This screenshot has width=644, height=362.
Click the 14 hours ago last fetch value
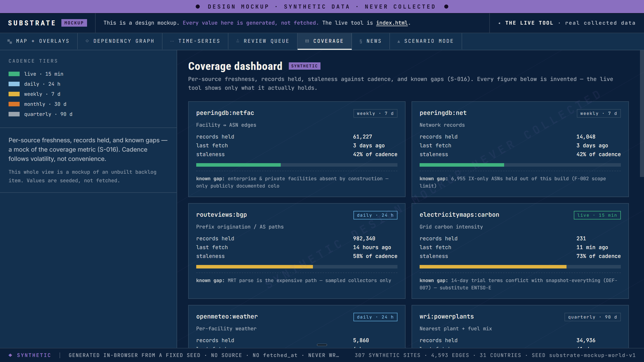point(372,247)
